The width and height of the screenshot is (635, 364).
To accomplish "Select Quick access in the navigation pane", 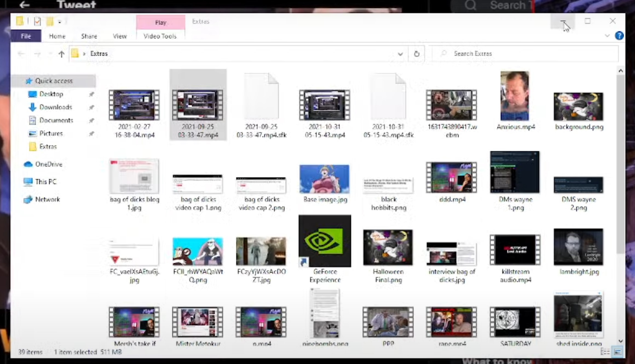I will pyautogui.click(x=54, y=81).
